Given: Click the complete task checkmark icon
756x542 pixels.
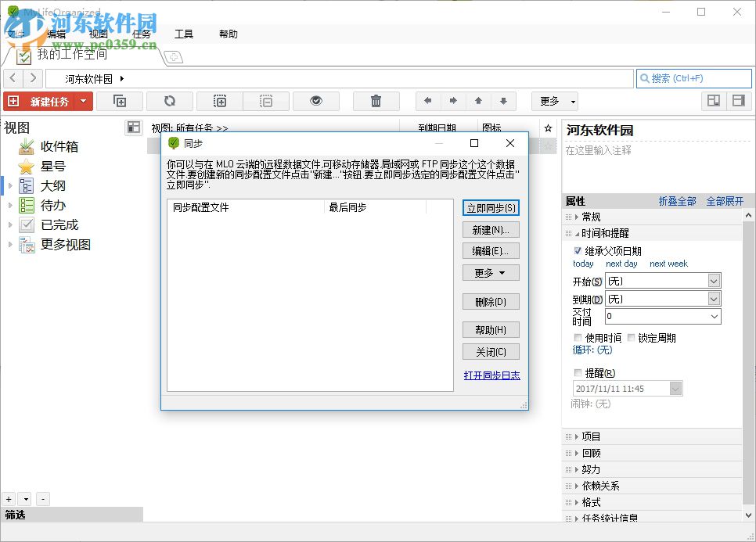Looking at the screenshot, I should tap(315, 100).
